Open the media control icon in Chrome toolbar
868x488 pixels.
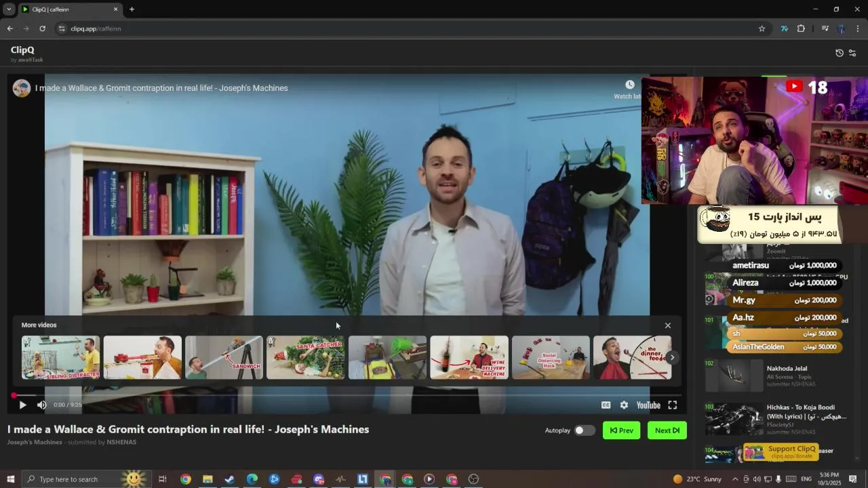(825, 28)
